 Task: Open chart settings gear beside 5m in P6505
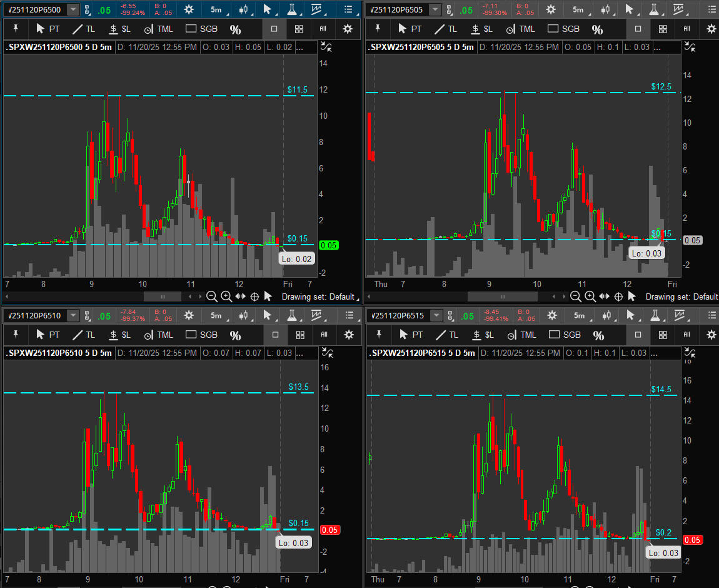(x=551, y=9)
